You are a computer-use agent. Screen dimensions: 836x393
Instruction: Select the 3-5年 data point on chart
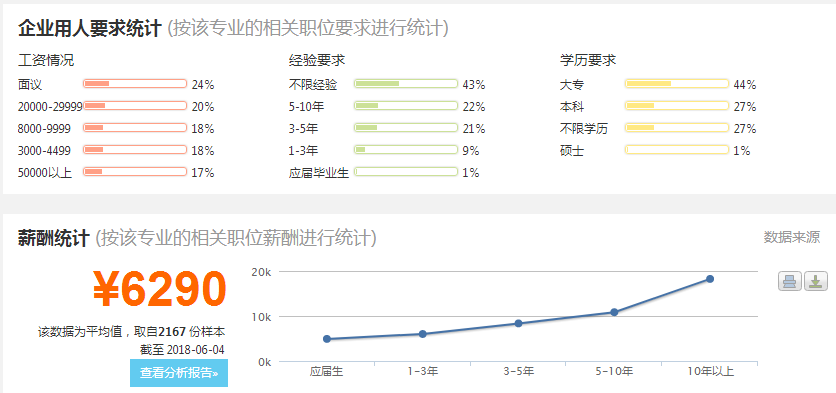(x=518, y=323)
